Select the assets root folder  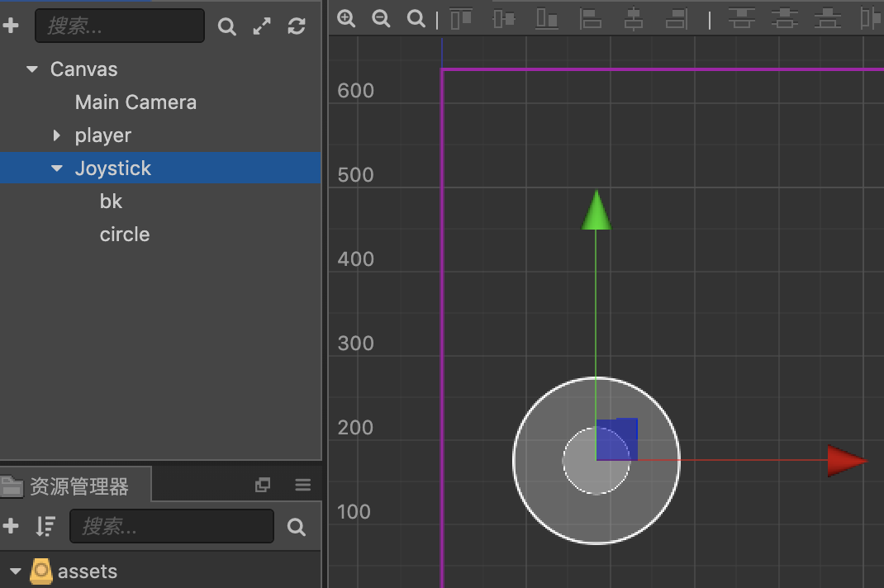[x=88, y=571]
